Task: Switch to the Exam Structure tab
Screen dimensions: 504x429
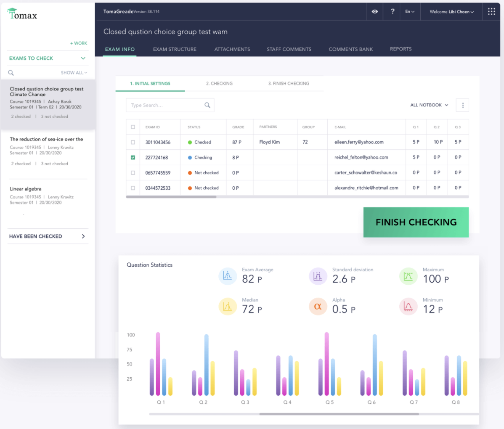Action: (x=175, y=49)
